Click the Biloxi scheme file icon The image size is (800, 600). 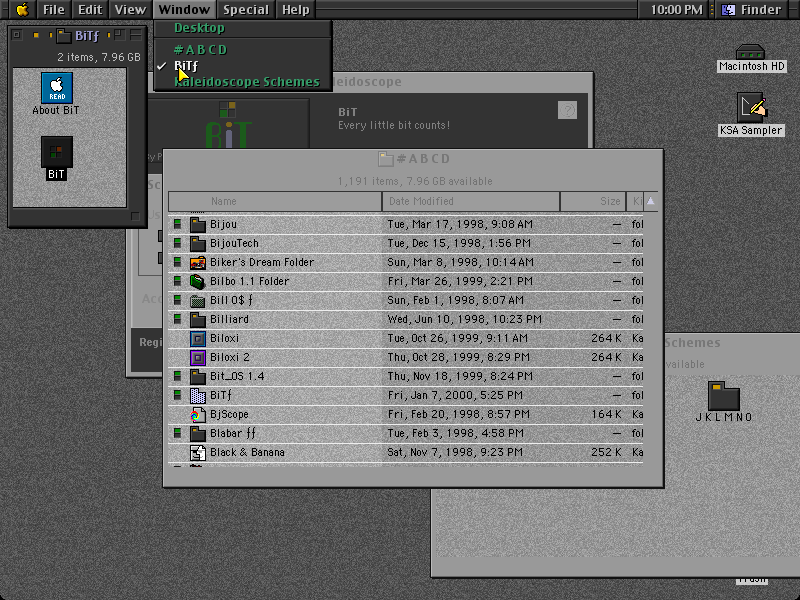197,338
